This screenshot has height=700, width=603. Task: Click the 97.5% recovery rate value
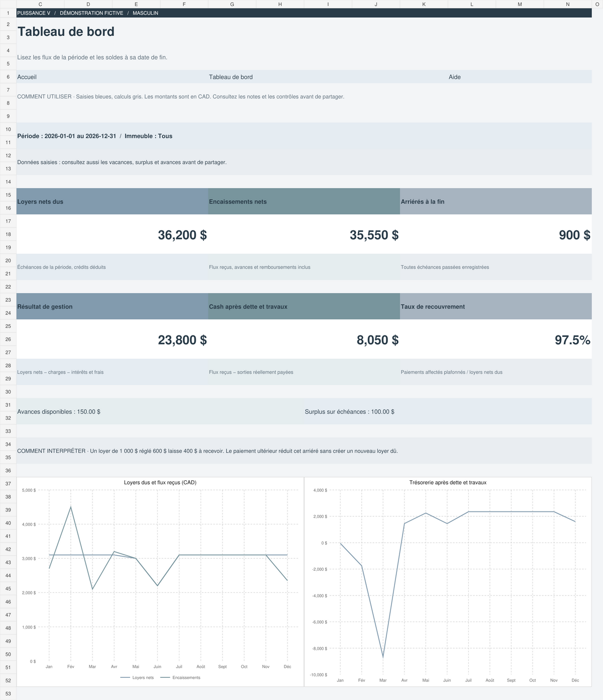(x=572, y=340)
